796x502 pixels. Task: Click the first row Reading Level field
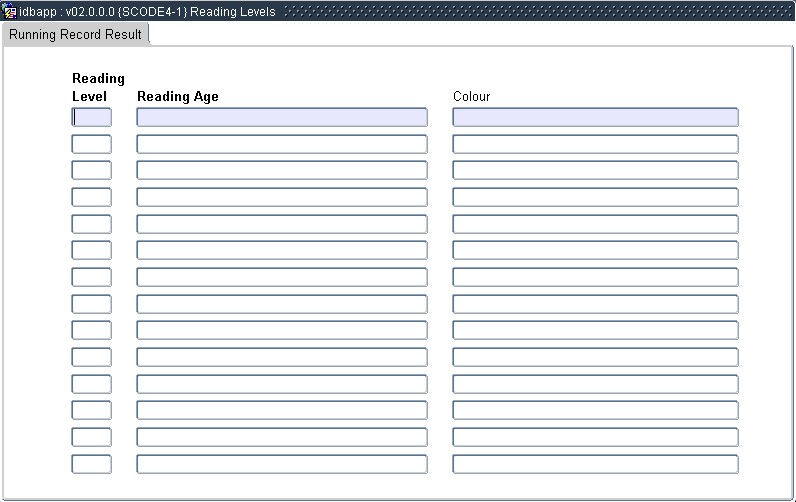tap(92, 117)
